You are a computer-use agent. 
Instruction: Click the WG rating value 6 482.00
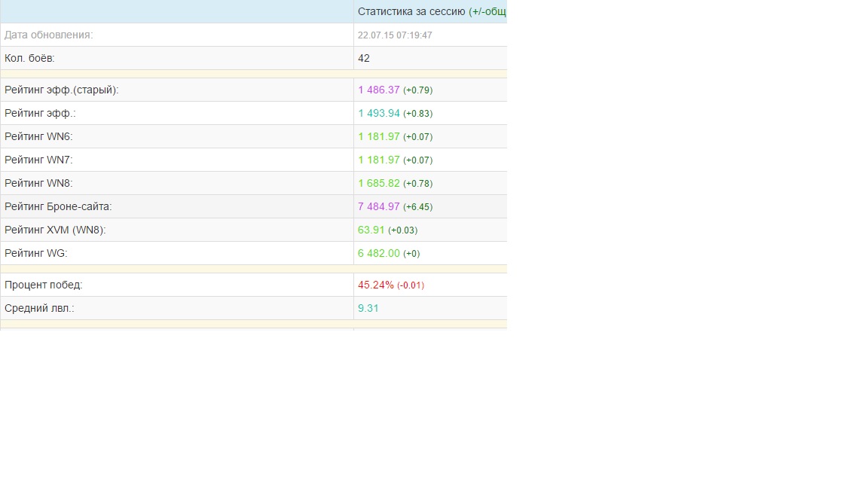coord(379,253)
